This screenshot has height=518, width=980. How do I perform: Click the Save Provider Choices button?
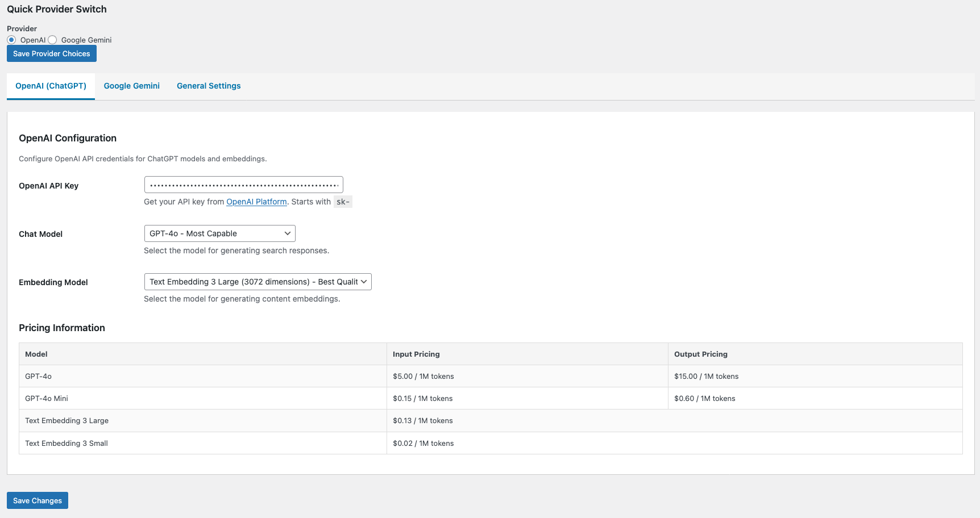click(52, 53)
